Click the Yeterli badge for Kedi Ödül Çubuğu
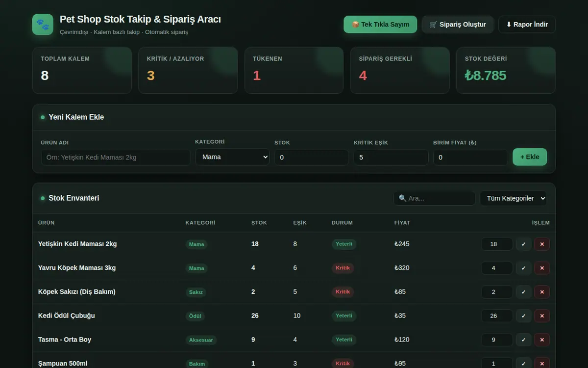Screen dimensions: 588x368 click(x=344, y=316)
